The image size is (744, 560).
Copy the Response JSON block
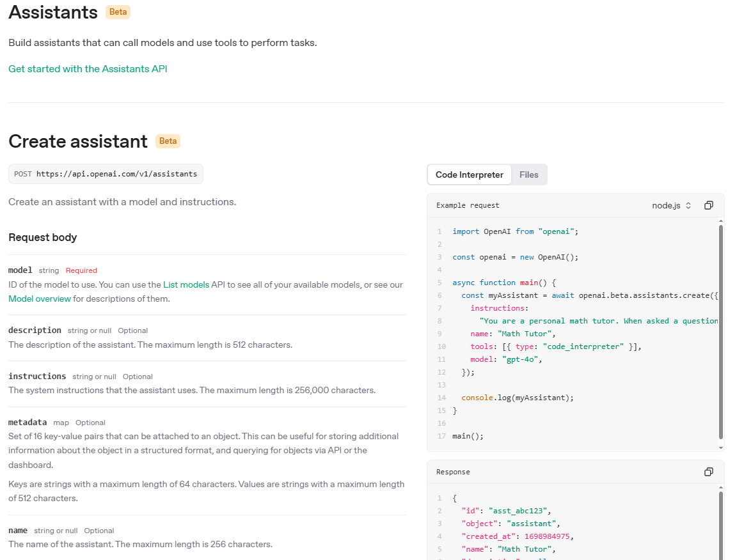[708, 472]
